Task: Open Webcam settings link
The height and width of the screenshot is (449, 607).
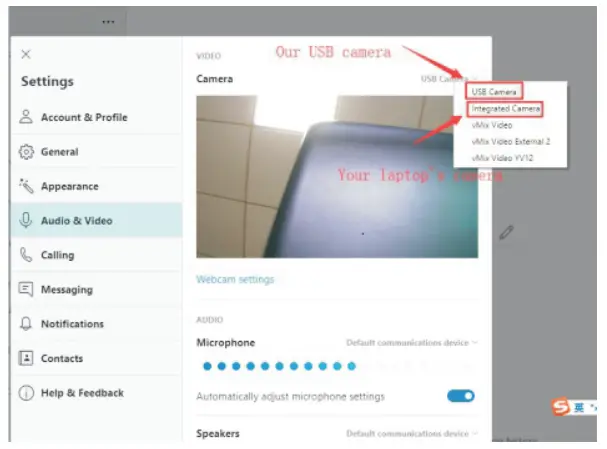Action: coord(235,279)
